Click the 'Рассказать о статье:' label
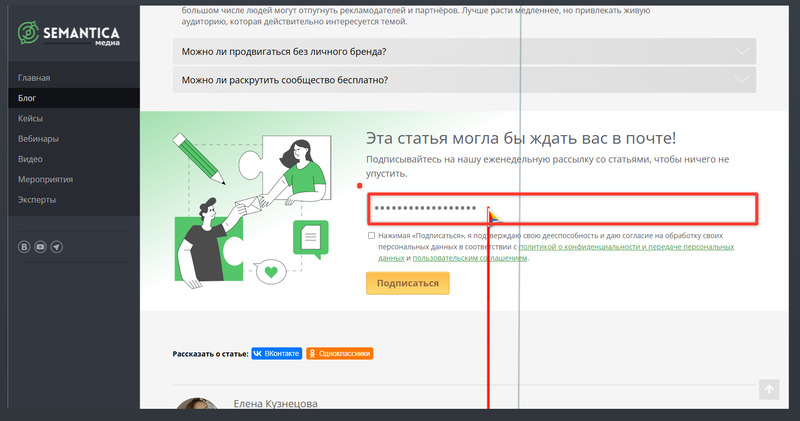The image size is (800, 421). tap(210, 354)
